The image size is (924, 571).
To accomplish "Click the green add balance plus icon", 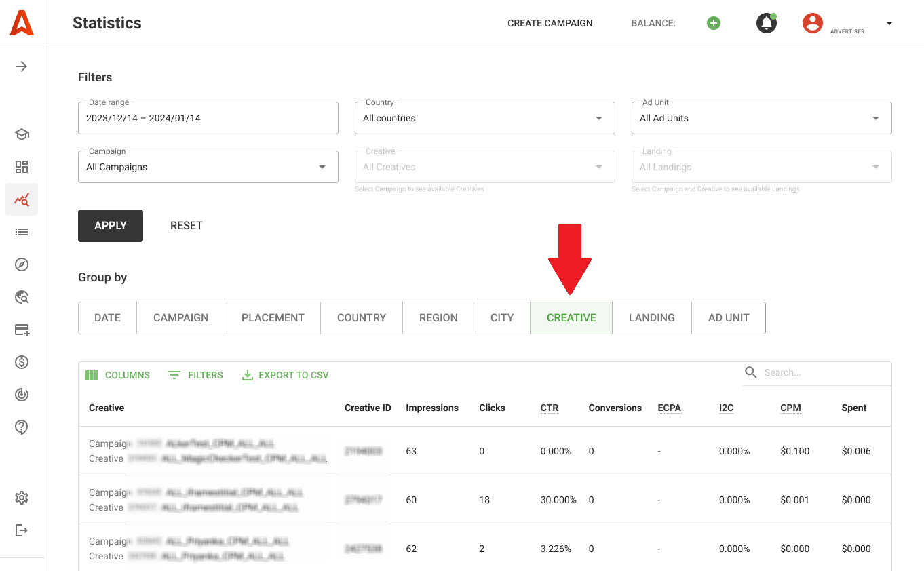I will coord(713,23).
